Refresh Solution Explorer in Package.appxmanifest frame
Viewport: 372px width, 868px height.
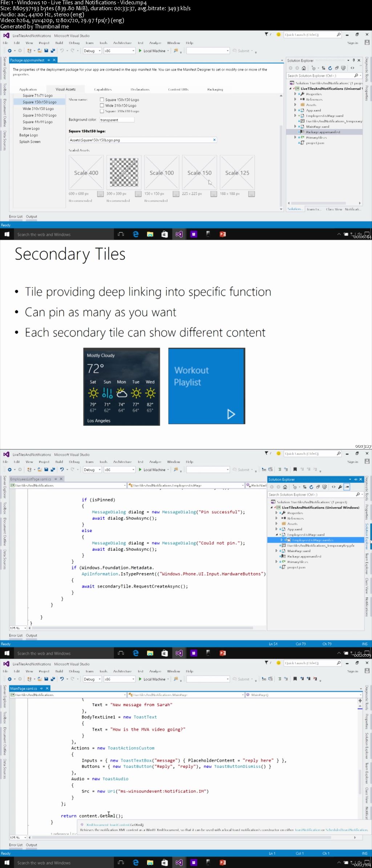(x=330, y=68)
